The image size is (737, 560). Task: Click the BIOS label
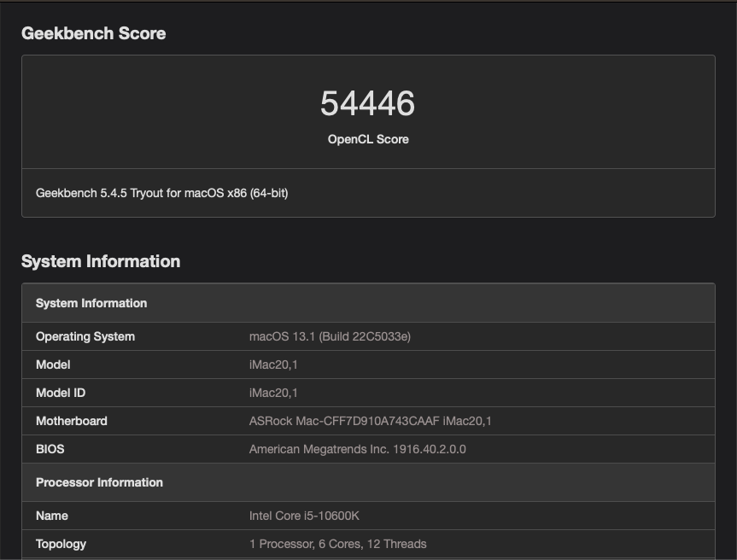(x=50, y=449)
